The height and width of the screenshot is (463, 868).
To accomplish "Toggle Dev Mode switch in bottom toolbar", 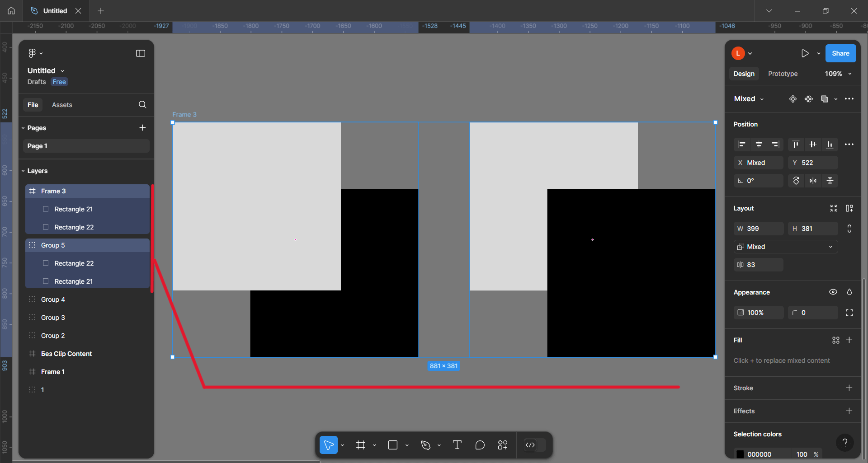I will [x=534, y=445].
